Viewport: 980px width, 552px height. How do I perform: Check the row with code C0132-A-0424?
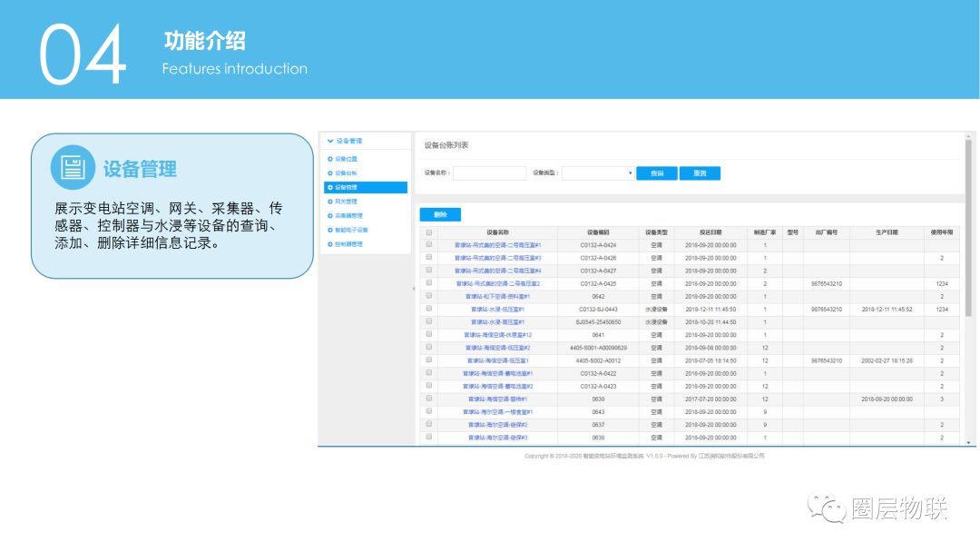[x=428, y=244]
